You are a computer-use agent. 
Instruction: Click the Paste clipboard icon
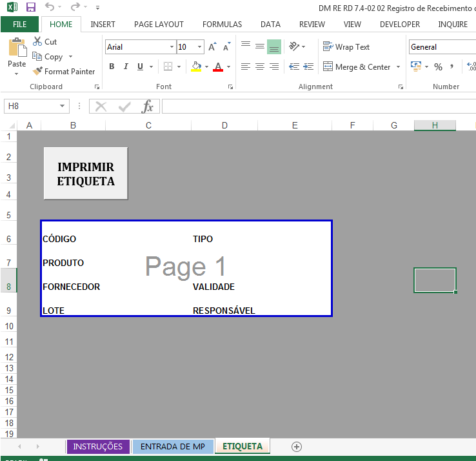pyautogui.click(x=17, y=47)
